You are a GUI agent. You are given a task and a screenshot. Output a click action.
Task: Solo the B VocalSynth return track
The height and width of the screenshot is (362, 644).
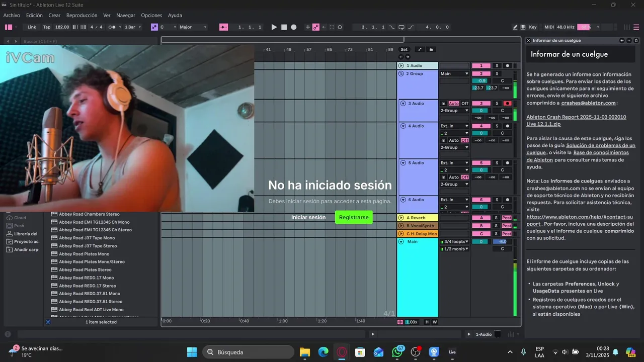(496, 226)
